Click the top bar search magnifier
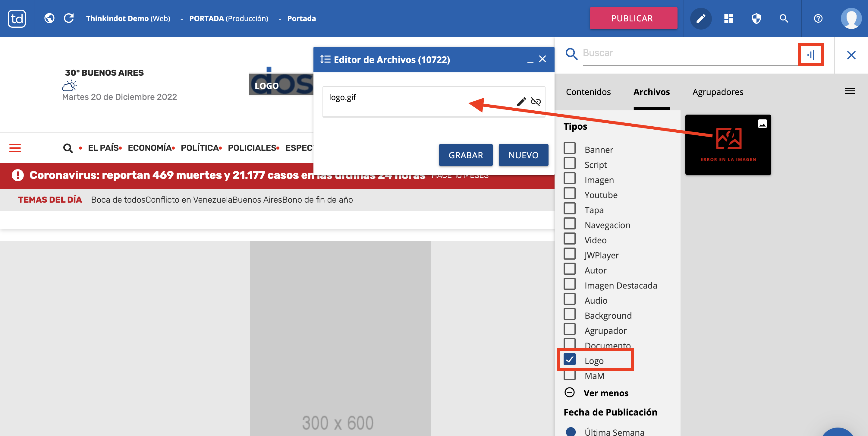868x436 pixels. [x=784, y=18]
